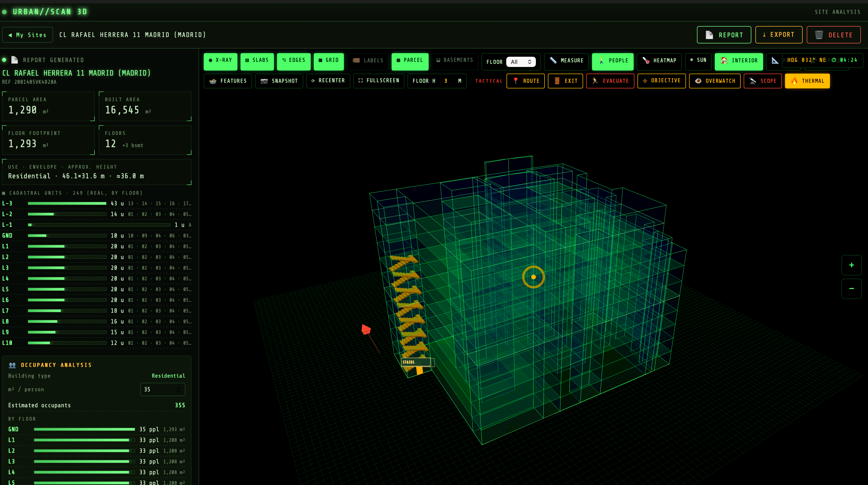Click the REF 2001405VK4820A reference text
Screen dimensions: 868x485
tap(29, 82)
